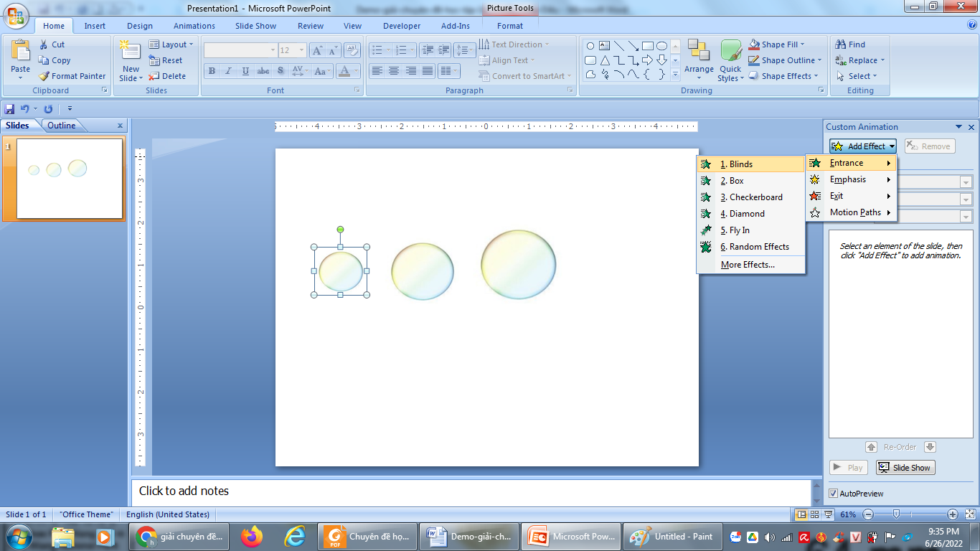Expand the Shapes gallery More arrow

click(675, 74)
